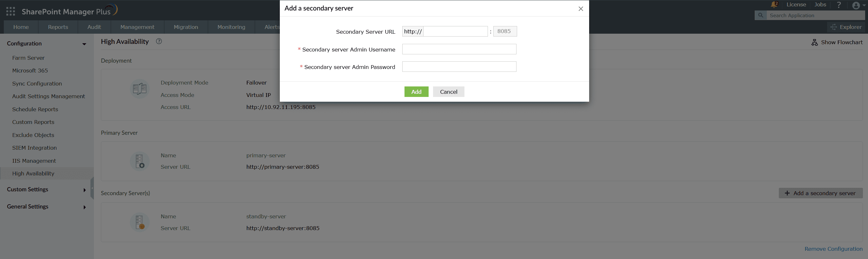Click the standby-server name value
This screenshot has height=259, width=868.
click(x=266, y=216)
